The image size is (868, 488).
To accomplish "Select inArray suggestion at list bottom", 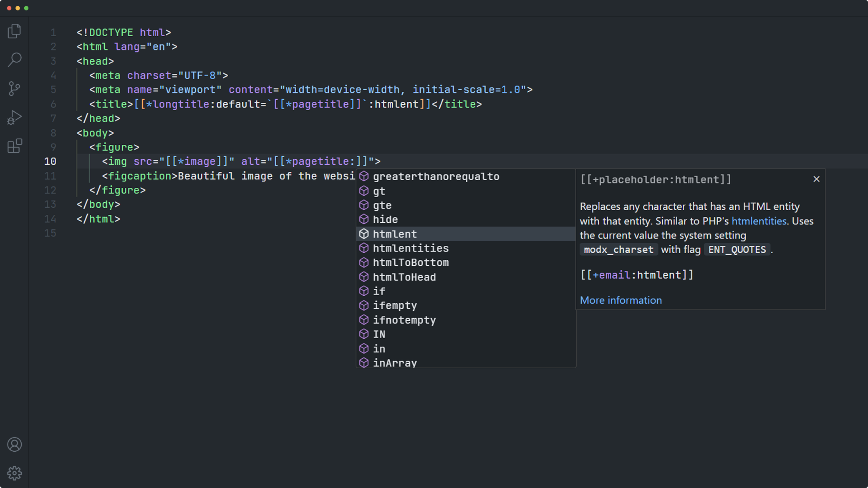I will coord(395,362).
